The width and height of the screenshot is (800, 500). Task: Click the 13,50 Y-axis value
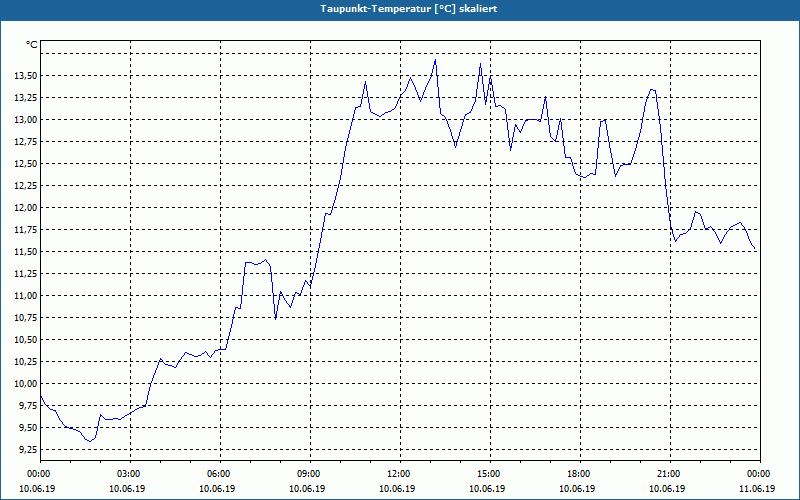[x=26, y=76]
